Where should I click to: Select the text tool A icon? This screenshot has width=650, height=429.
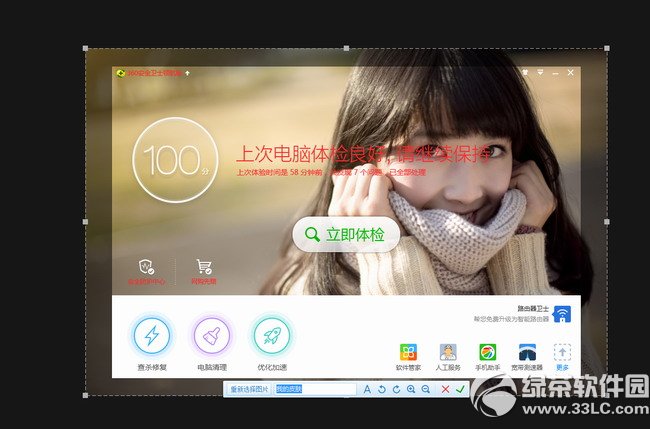pyautogui.click(x=367, y=389)
